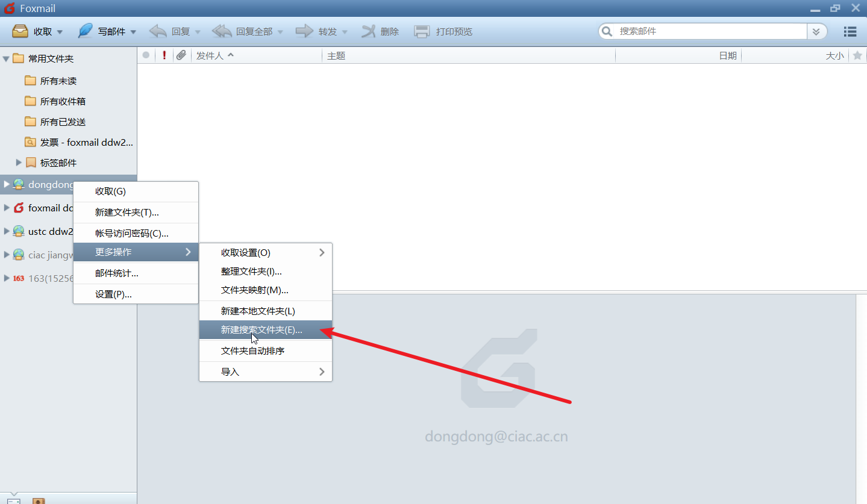
Task: Click the read-status dot column header
Action: click(x=146, y=55)
